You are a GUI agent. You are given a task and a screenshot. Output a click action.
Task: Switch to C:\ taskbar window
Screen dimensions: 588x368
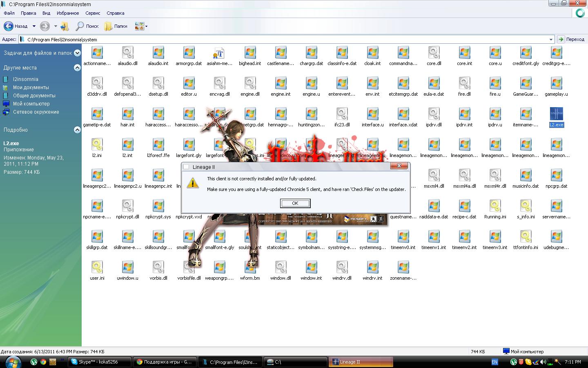click(296, 362)
